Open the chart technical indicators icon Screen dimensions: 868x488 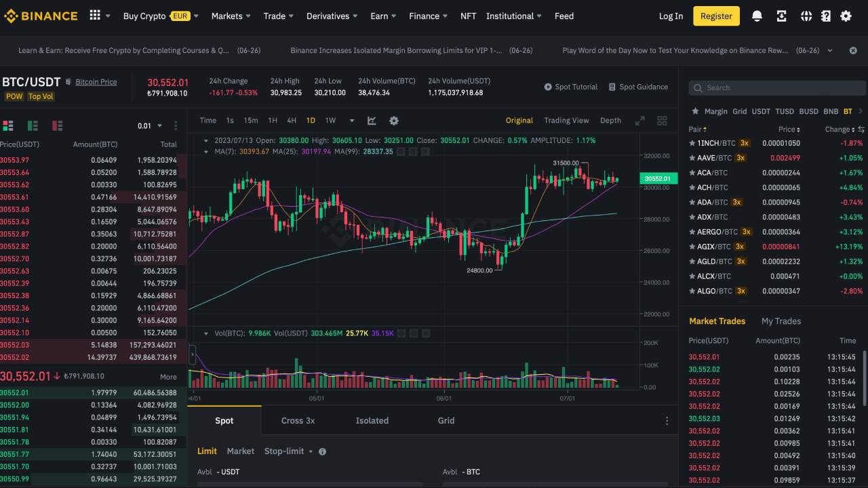click(372, 121)
